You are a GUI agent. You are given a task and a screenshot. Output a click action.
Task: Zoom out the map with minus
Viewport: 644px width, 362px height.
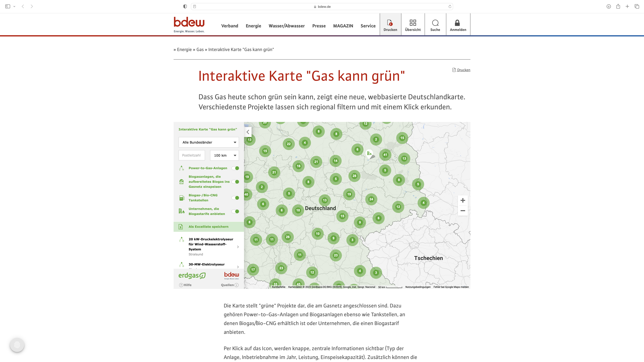tap(463, 211)
